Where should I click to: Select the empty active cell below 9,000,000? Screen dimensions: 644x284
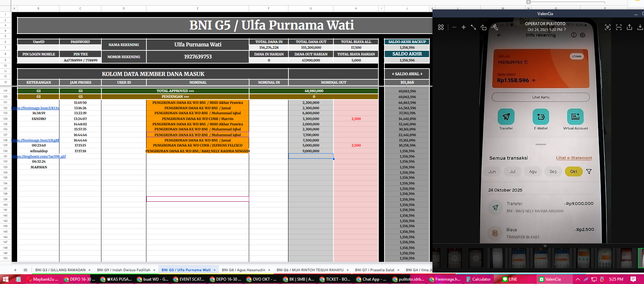click(311, 156)
